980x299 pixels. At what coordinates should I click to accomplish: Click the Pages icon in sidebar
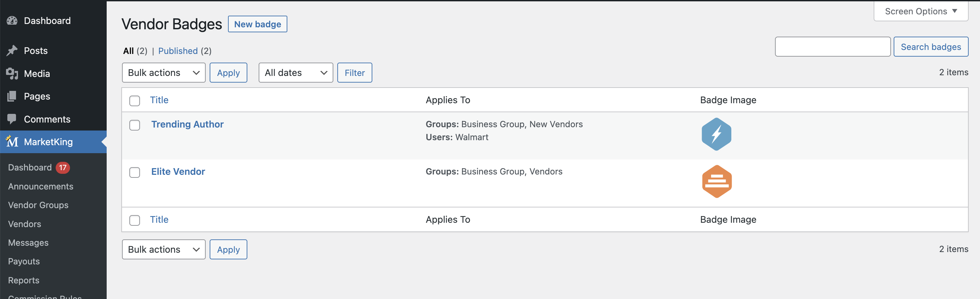click(x=12, y=97)
